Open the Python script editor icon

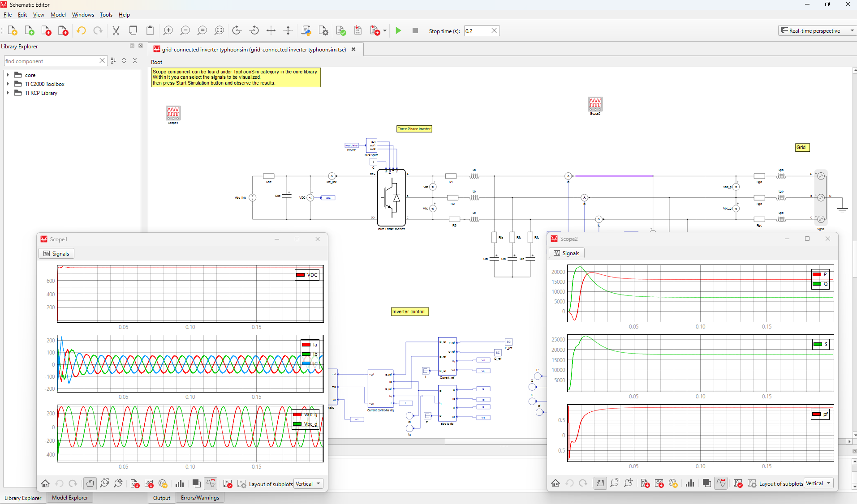click(x=306, y=30)
